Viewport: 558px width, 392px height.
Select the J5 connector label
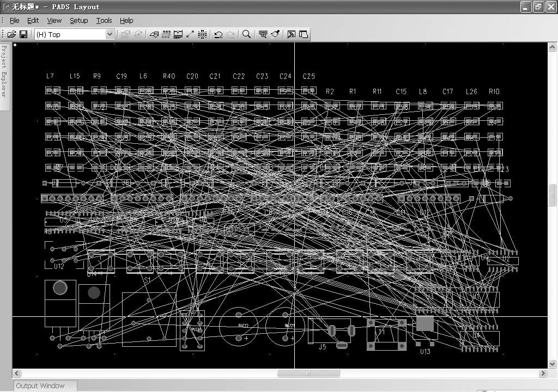pos(323,347)
